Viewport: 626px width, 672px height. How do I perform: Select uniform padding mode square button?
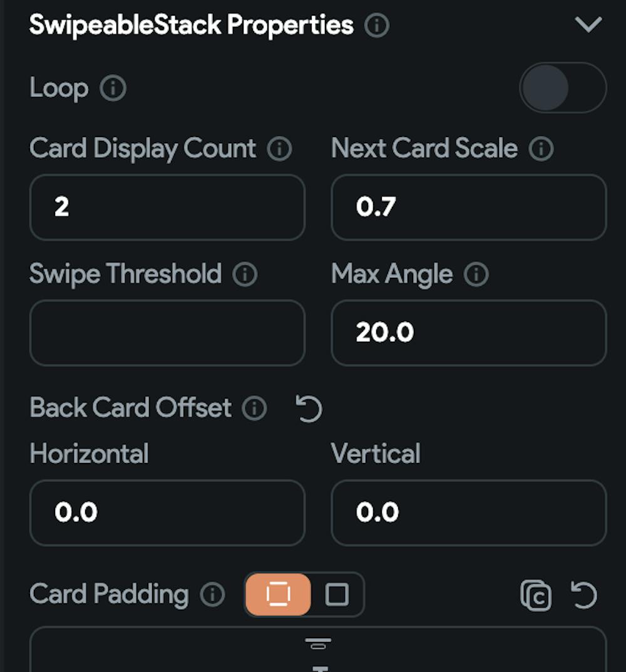(337, 594)
